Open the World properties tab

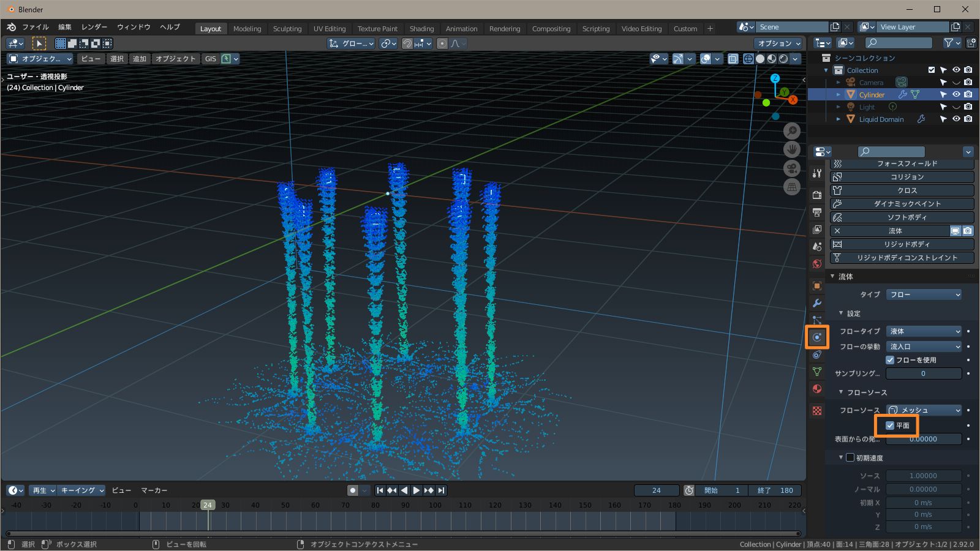point(817,264)
